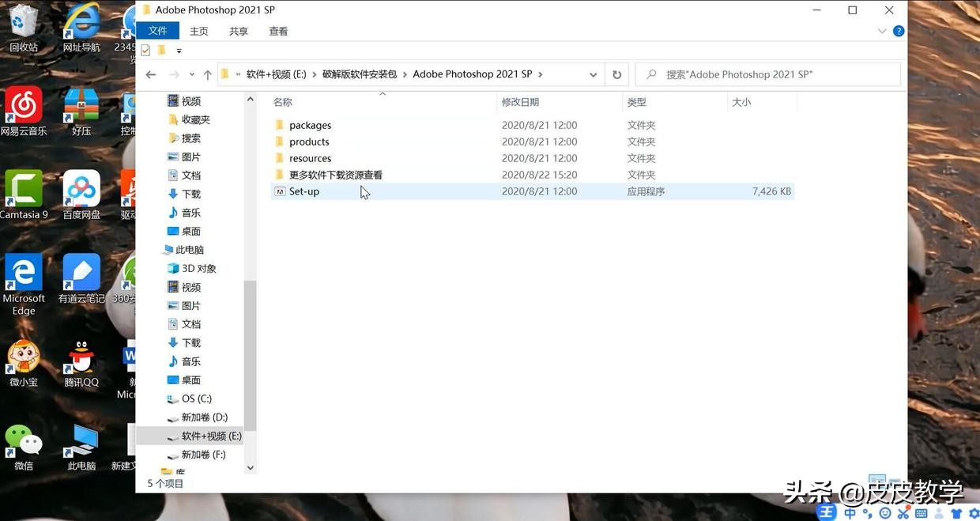
Task: Open the 此电脑 desktop shortcut
Action: pos(81,447)
